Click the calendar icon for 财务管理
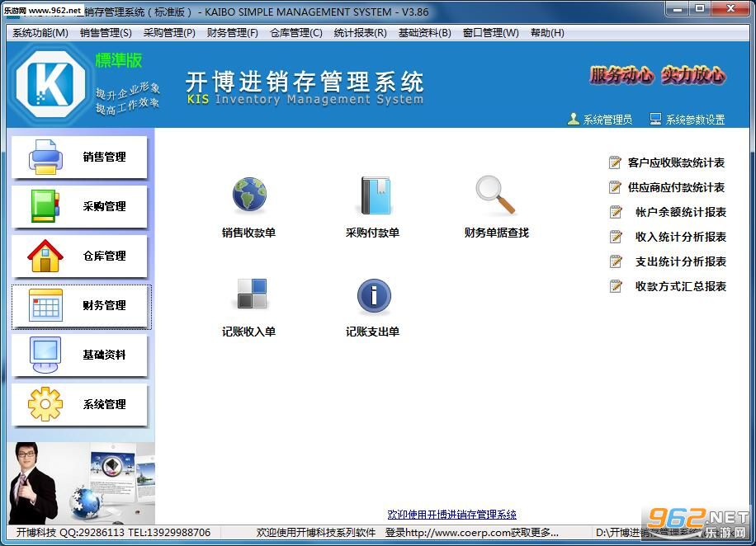This screenshot has width=756, height=546. (x=45, y=305)
